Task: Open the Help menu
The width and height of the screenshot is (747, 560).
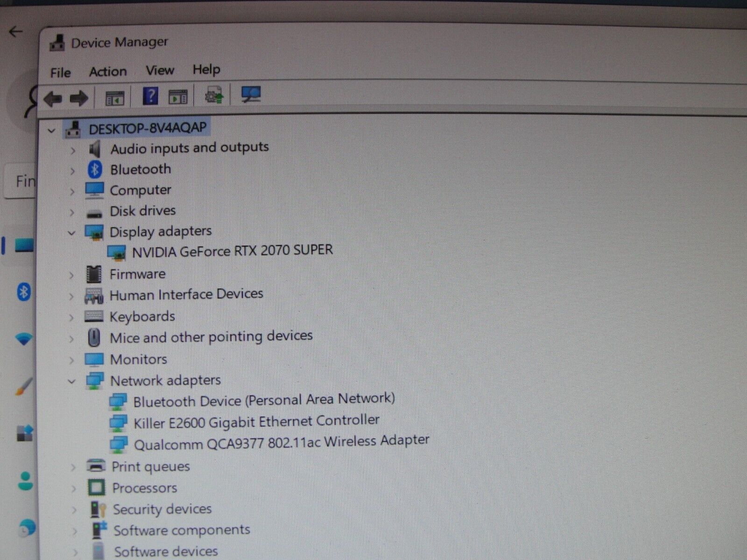Action: coord(206,70)
